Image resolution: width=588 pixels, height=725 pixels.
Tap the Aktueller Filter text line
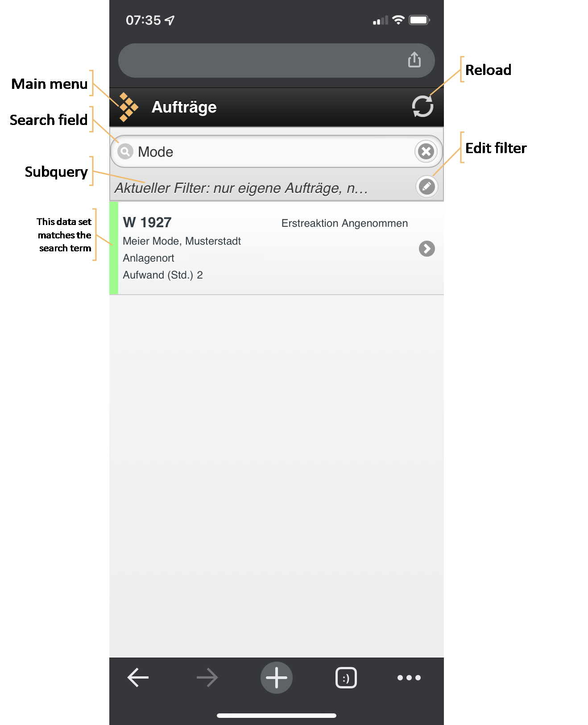[241, 188]
